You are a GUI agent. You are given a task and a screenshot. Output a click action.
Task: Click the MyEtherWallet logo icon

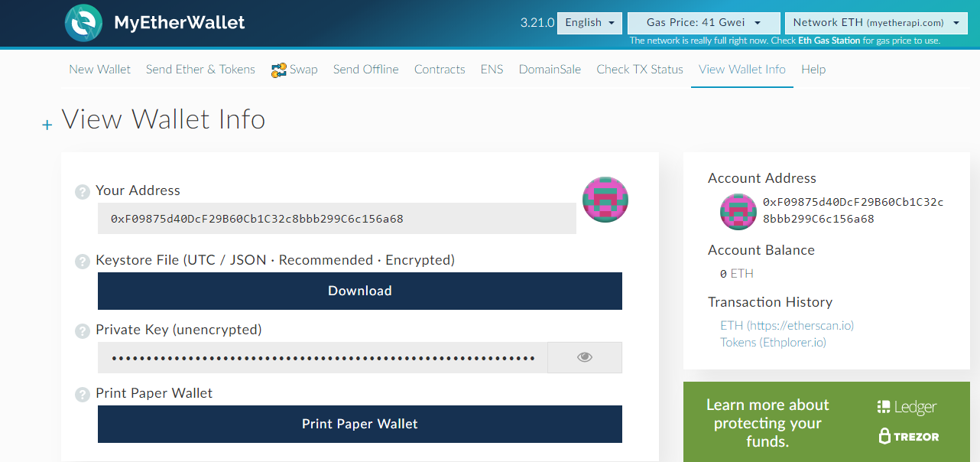point(83,23)
